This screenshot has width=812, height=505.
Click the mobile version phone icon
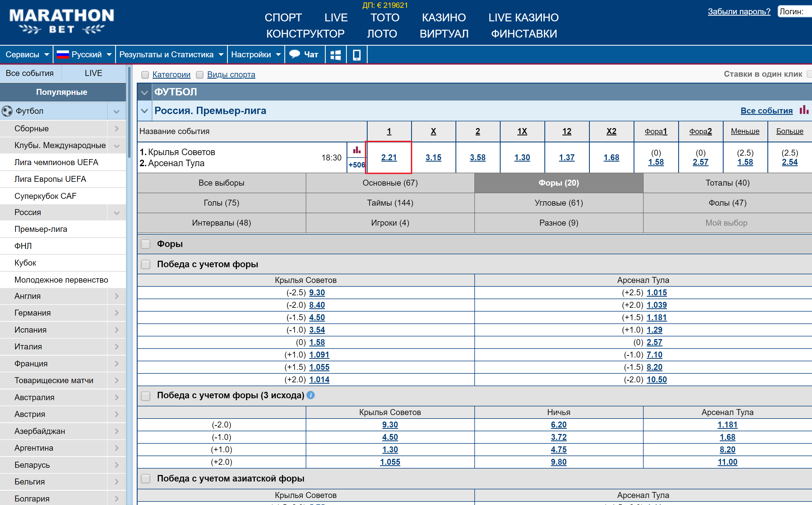356,55
